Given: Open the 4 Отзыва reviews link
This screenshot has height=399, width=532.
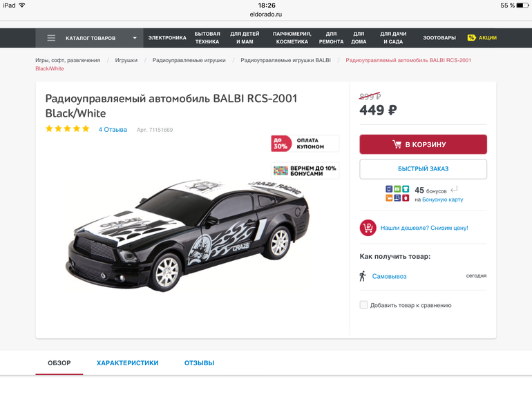Looking at the screenshot, I should pos(113,130).
